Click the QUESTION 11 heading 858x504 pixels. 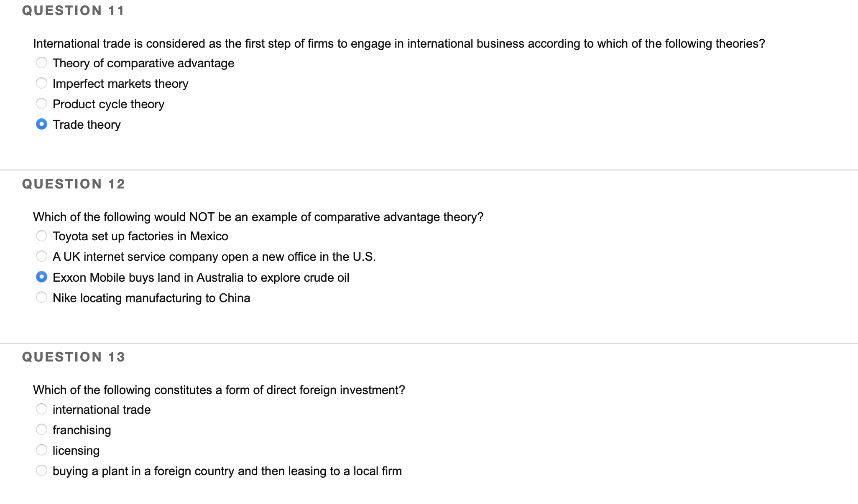(x=74, y=10)
